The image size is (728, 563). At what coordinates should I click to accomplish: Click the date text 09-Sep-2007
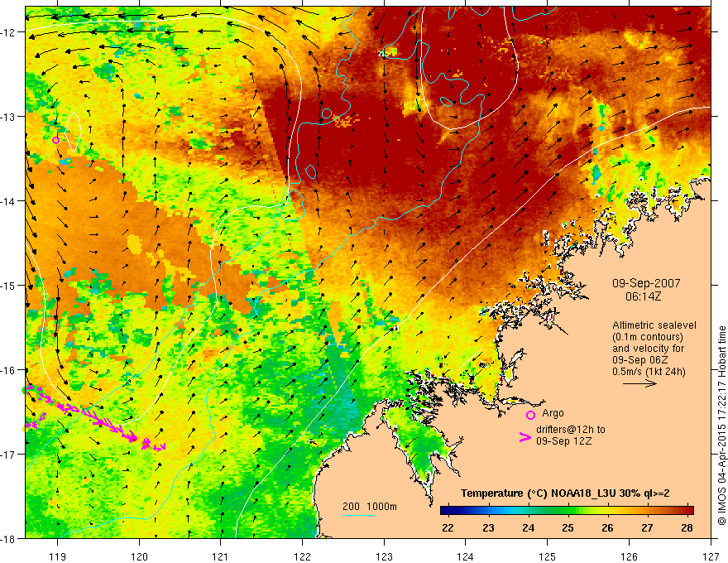[646, 283]
